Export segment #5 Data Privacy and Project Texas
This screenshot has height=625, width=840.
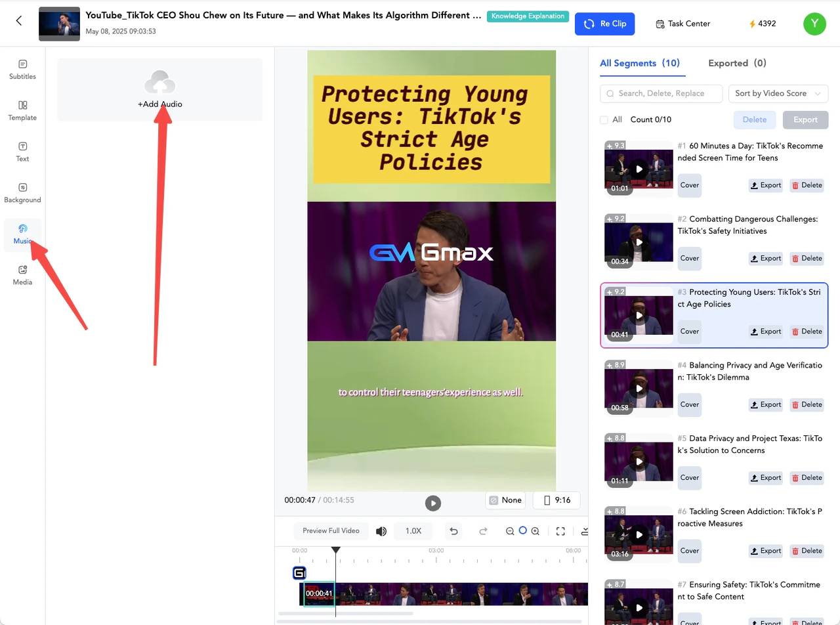[766, 477]
